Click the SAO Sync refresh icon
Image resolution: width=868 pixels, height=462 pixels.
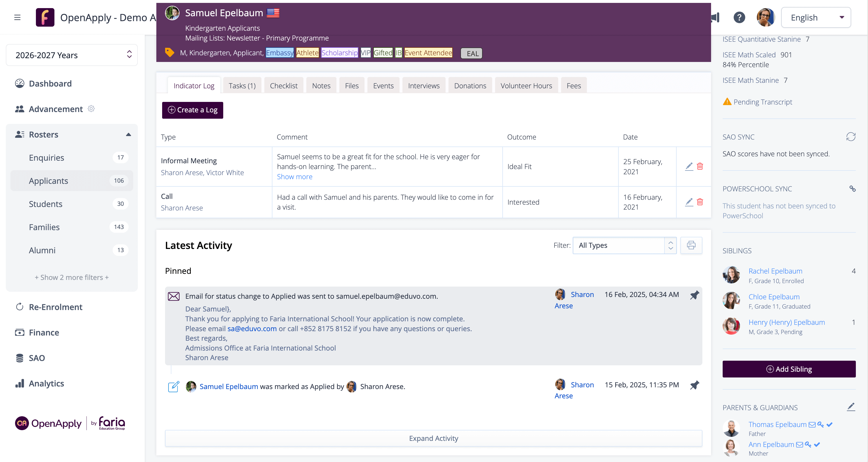point(850,136)
